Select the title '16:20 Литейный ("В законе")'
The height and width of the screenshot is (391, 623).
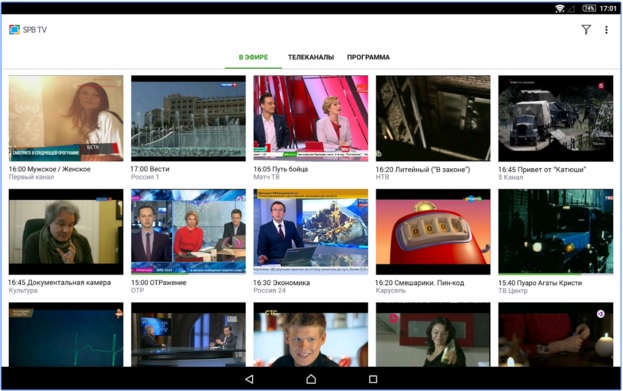click(x=423, y=170)
